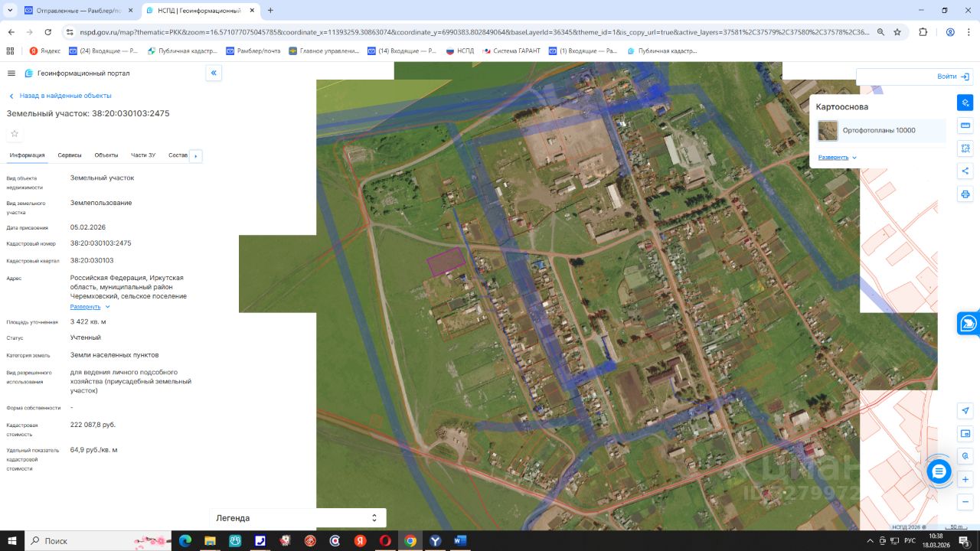Viewport: 980px width, 551px height.
Task: Click the 222 087,8 руб. cadastral cost value
Action: coord(93,424)
